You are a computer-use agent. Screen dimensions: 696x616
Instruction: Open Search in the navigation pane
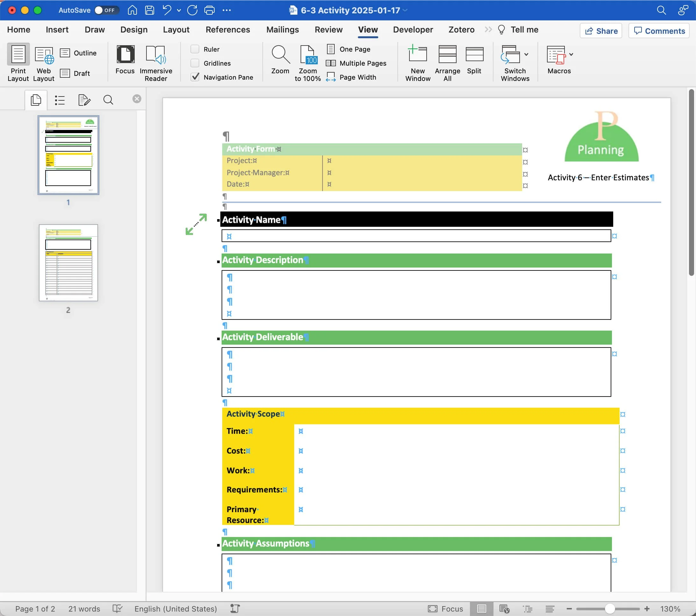click(108, 100)
